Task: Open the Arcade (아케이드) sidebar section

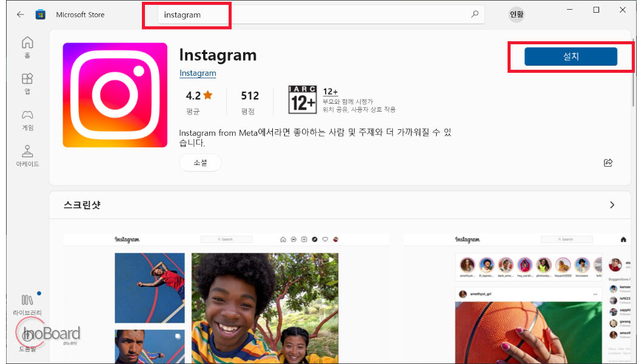Action: (27, 156)
